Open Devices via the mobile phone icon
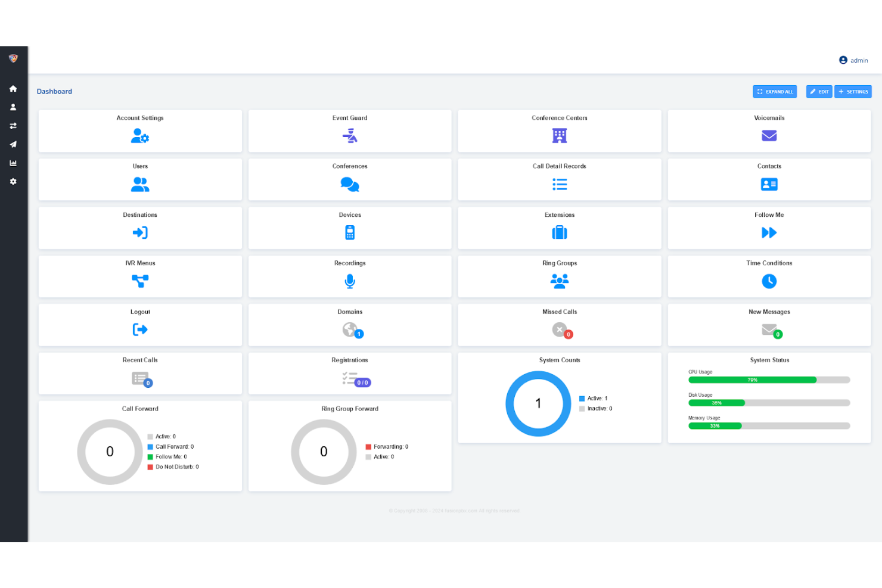882x588 pixels. pyautogui.click(x=350, y=232)
